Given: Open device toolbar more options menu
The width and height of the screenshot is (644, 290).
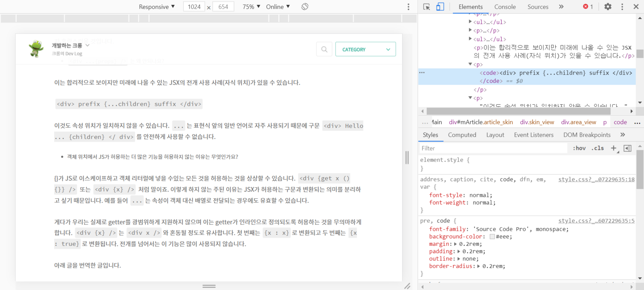Looking at the screenshot, I should [x=408, y=7].
